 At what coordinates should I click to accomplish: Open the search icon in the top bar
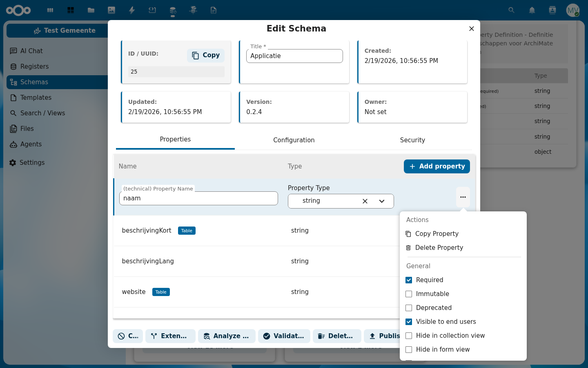(x=511, y=10)
